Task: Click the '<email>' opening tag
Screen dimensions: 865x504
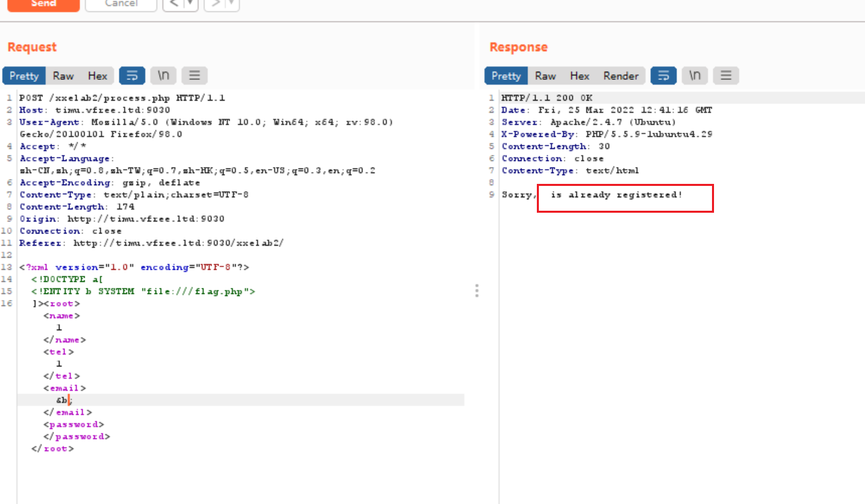Action: click(x=64, y=388)
